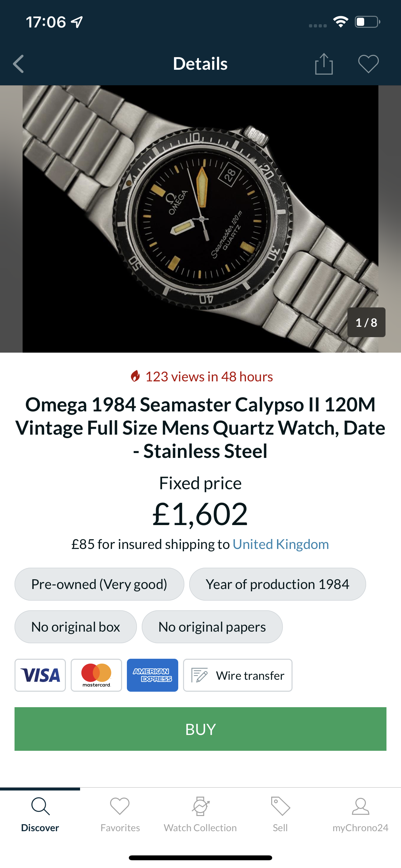
Task: Select the Visa payment icon
Action: 40,675
